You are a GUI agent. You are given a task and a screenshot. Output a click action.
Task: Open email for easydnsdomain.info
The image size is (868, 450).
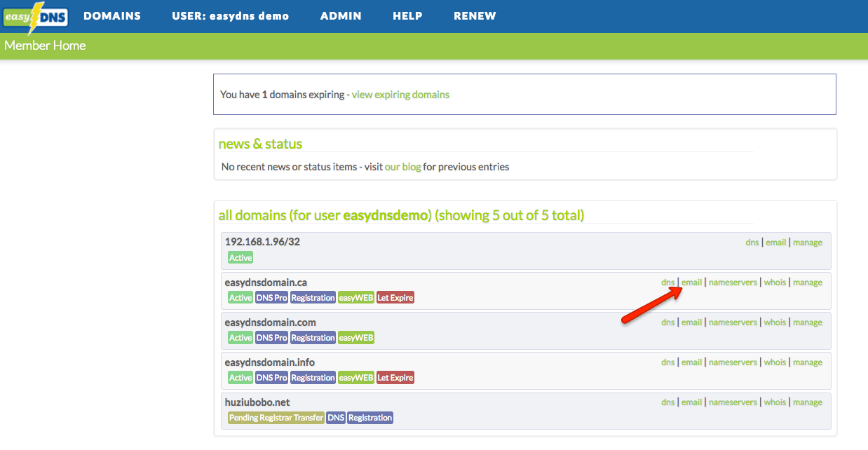pos(691,362)
